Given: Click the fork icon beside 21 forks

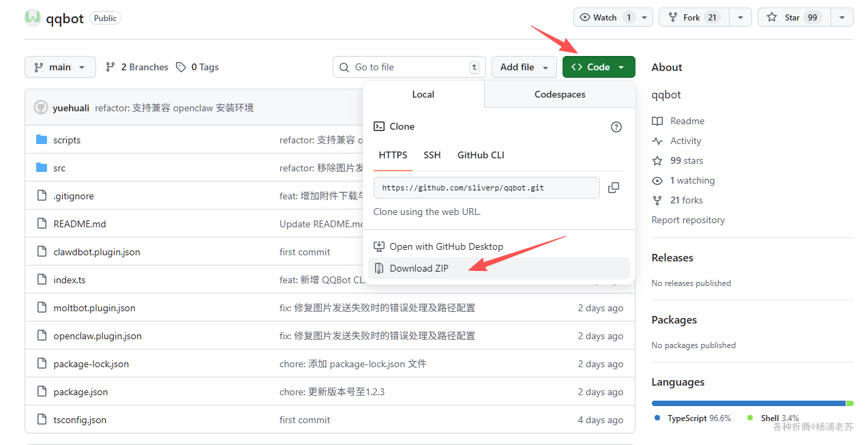Looking at the screenshot, I should pos(657,200).
